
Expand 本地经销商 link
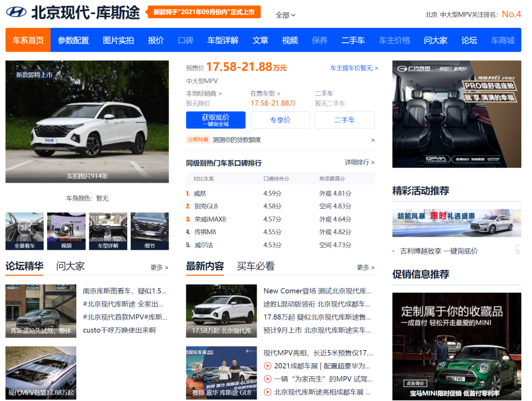[204, 93]
